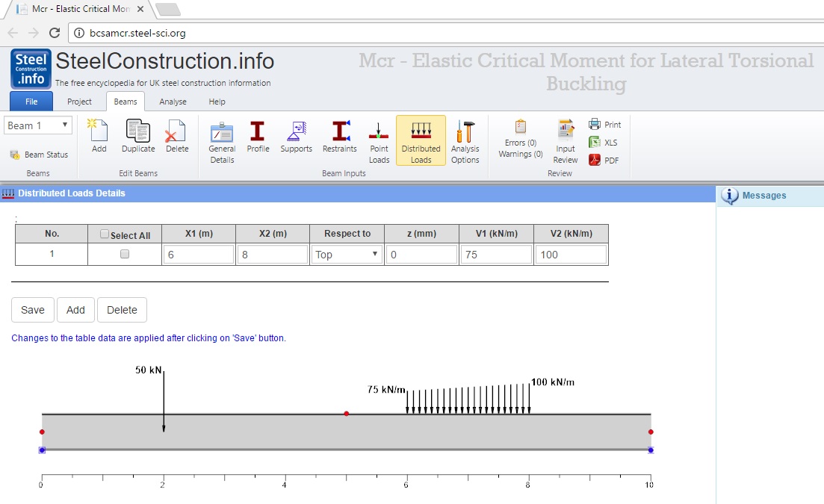Image resolution: width=824 pixels, height=504 pixels.
Task: Click the Duplicate beam icon
Action: (x=138, y=137)
